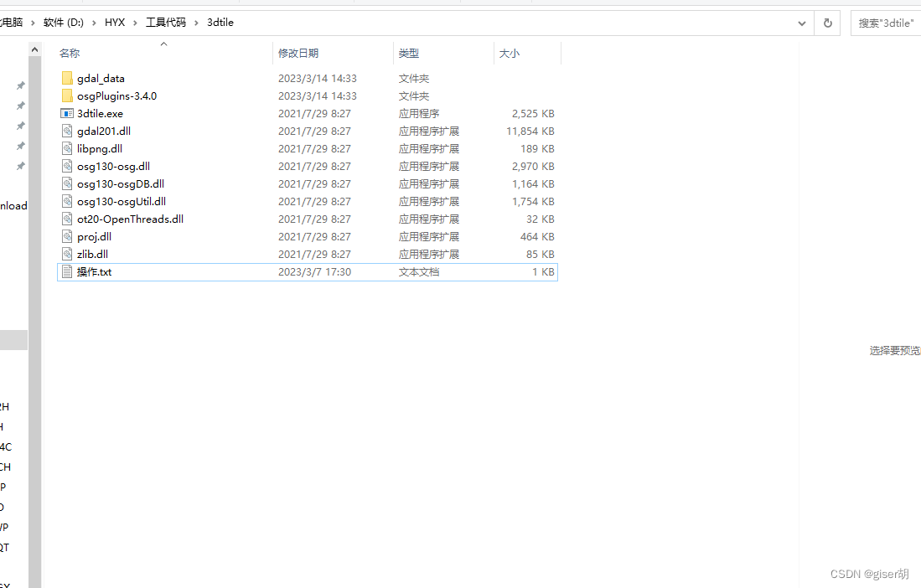Select the osg130-osgDB.dll file name
Screen dimensions: 921x588
point(121,183)
